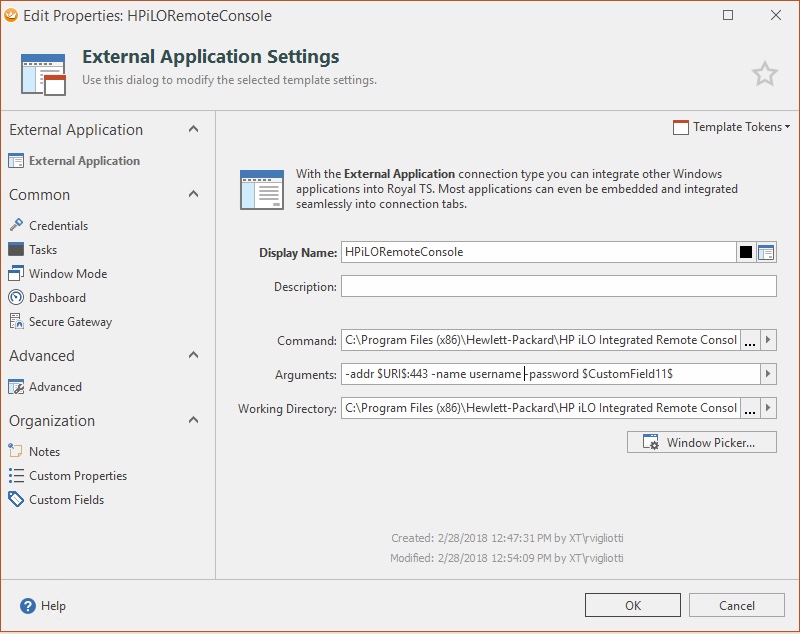Collapse the Organization section

[193, 420]
